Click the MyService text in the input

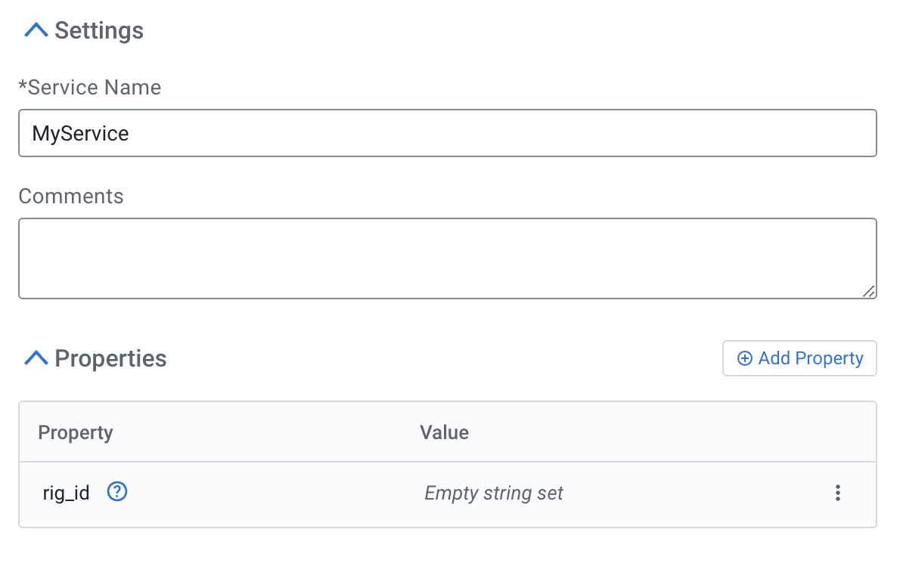(80, 134)
